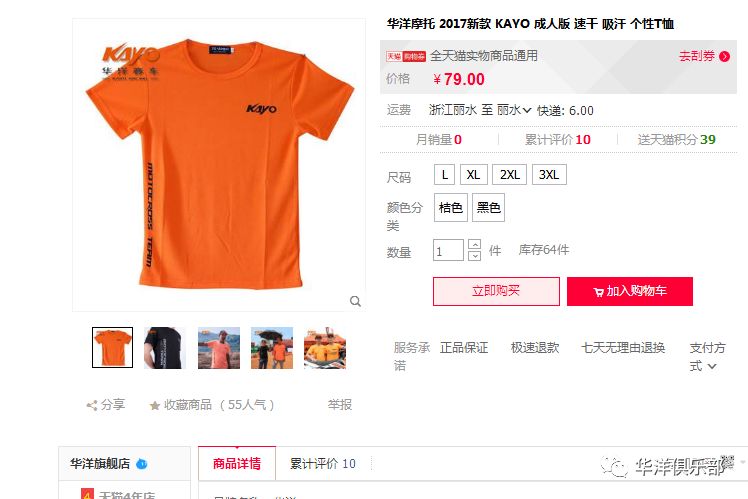Image resolution: width=748 pixels, height=499 pixels.
Task: Click the product title 华洋摩托 2017新款 KAYO
Action: click(530, 23)
